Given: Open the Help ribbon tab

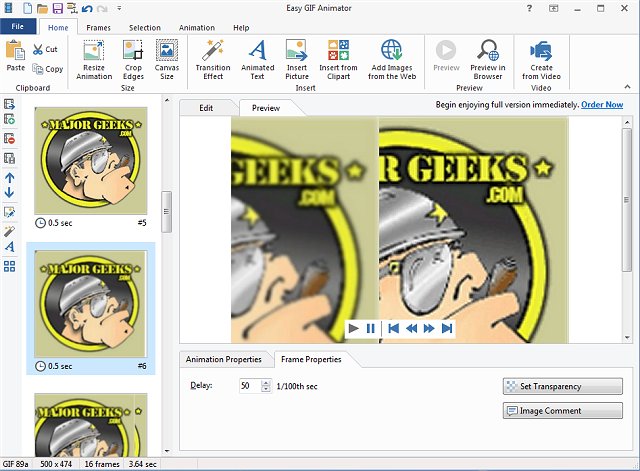Looking at the screenshot, I should 241,28.
